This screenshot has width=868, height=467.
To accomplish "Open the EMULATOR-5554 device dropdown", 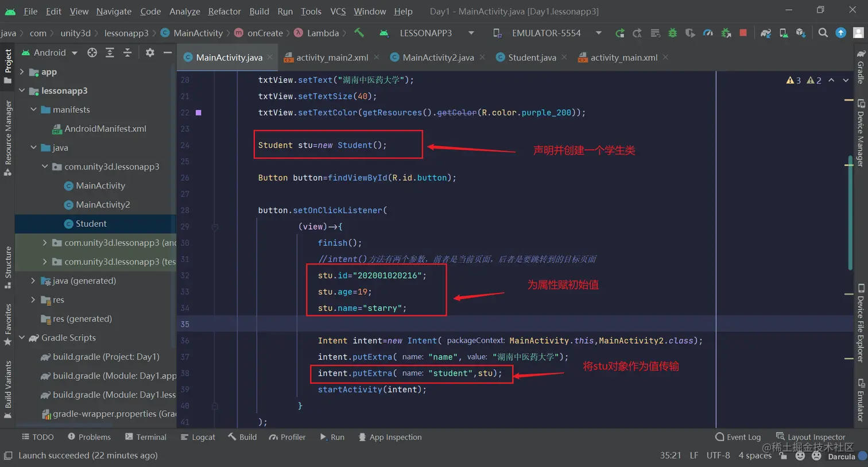I will (548, 33).
